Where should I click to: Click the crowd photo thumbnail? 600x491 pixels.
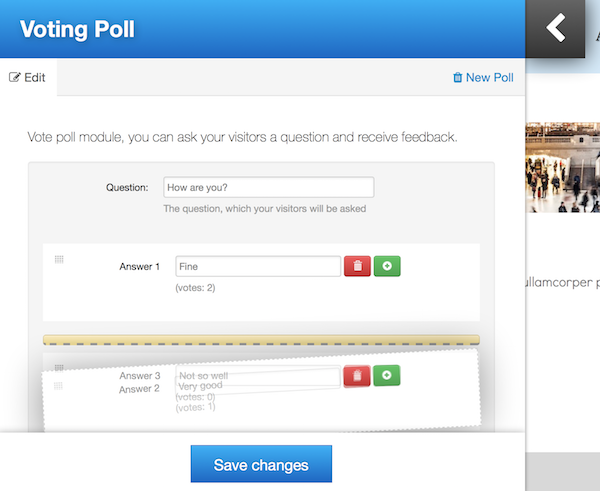[562, 167]
